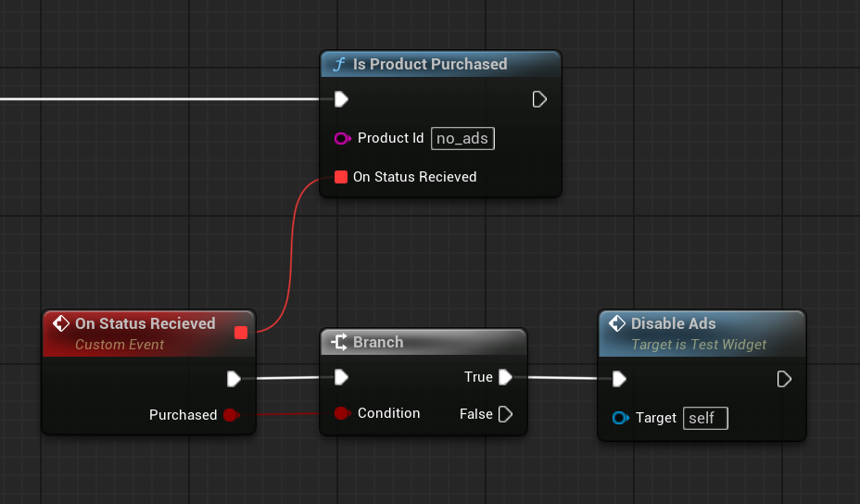Viewport: 860px width, 504px height.
Task: Click the blue Target pin on Disable Ads
Action: [x=620, y=418]
